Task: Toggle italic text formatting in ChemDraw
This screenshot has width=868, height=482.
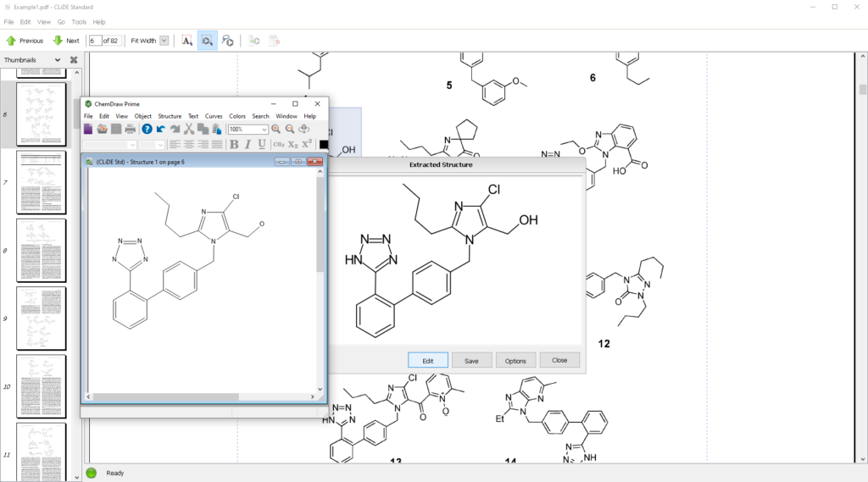Action: click(x=248, y=145)
